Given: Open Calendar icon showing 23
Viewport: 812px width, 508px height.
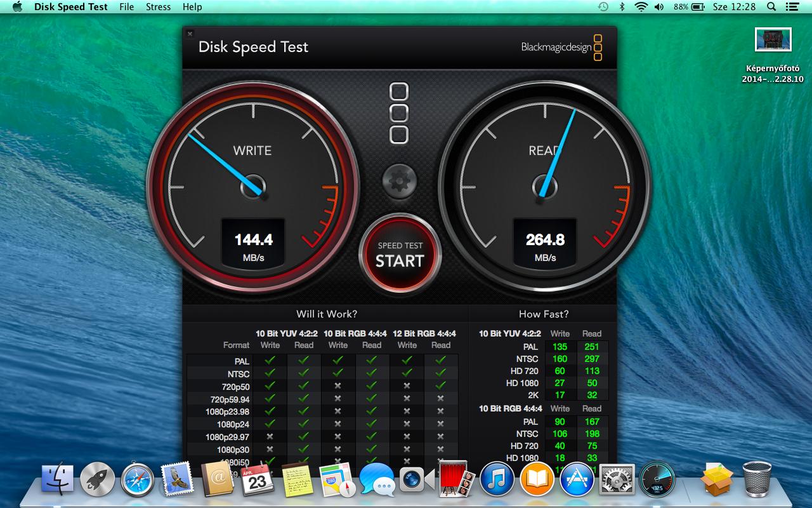Looking at the screenshot, I should [x=257, y=479].
